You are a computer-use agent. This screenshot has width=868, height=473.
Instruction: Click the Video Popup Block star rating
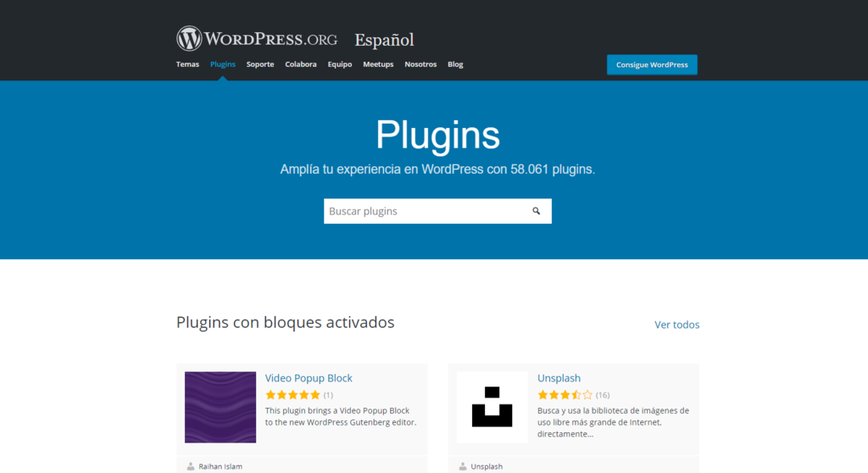pyautogui.click(x=292, y=395)
